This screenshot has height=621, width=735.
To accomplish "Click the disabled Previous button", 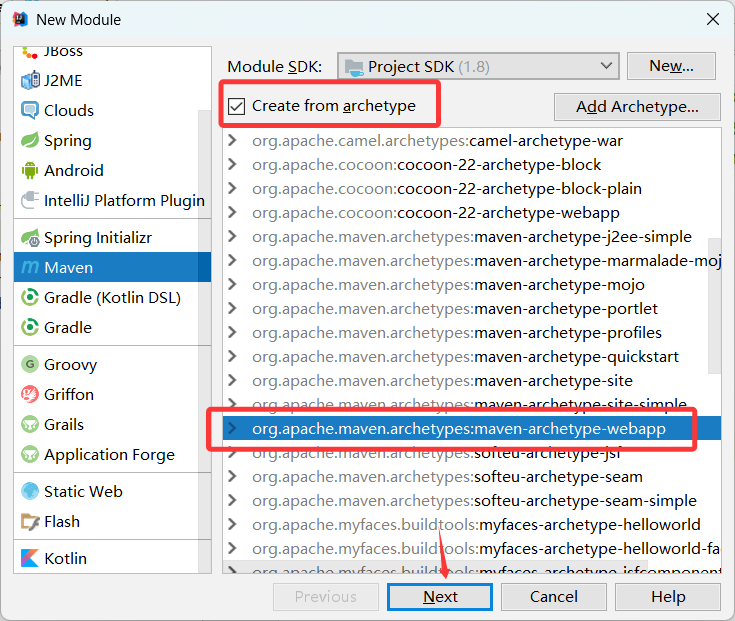I will pos(326,597).
